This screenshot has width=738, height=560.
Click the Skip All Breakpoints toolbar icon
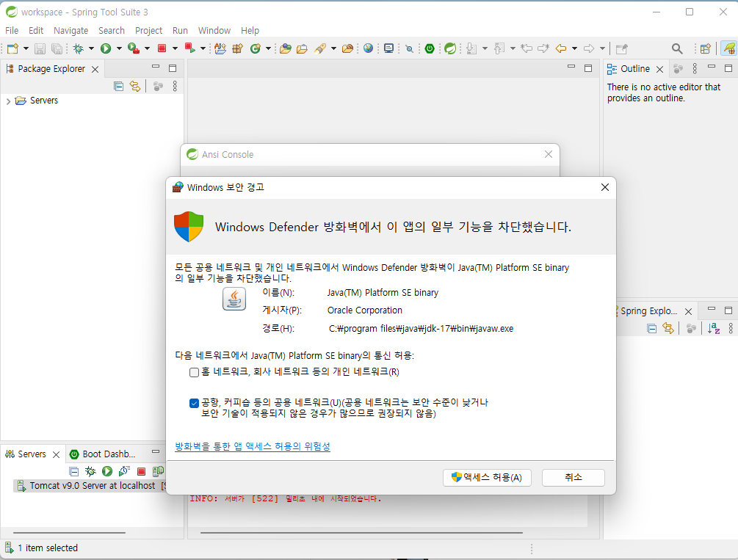click(x=410, y=48)
